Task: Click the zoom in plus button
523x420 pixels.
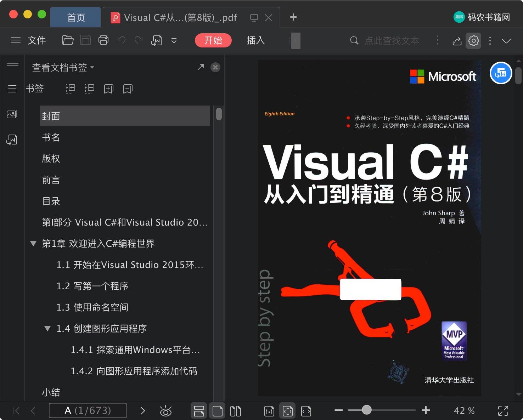Action: 426,410
